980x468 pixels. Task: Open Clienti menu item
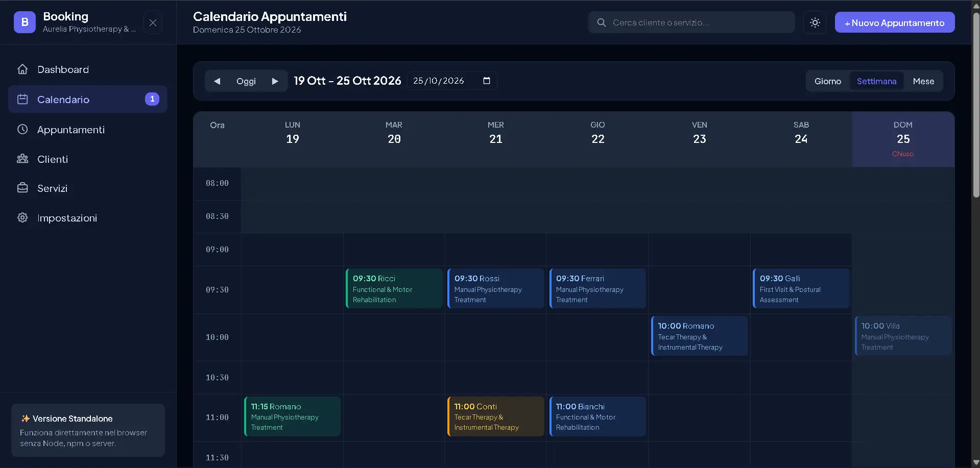coord(88,159)
